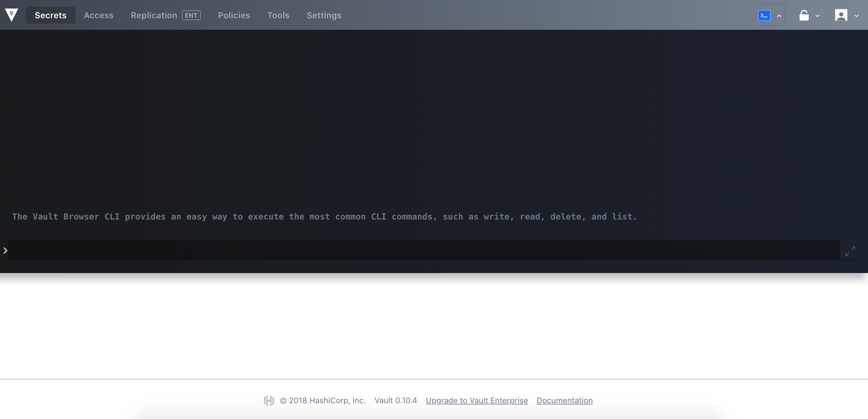Open the Settings navigation item
Screen dimensions: 868x419
click(x=324, y=15)
